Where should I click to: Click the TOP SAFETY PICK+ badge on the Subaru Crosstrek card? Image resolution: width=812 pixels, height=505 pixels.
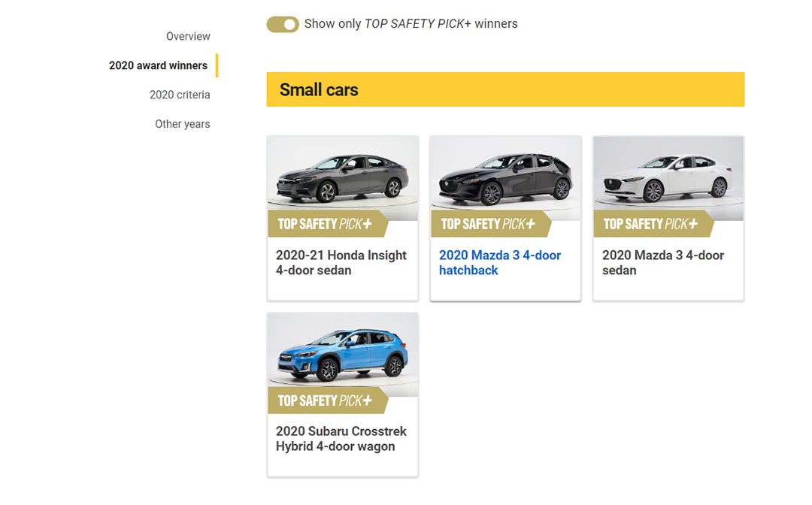[x=325, y=401]
